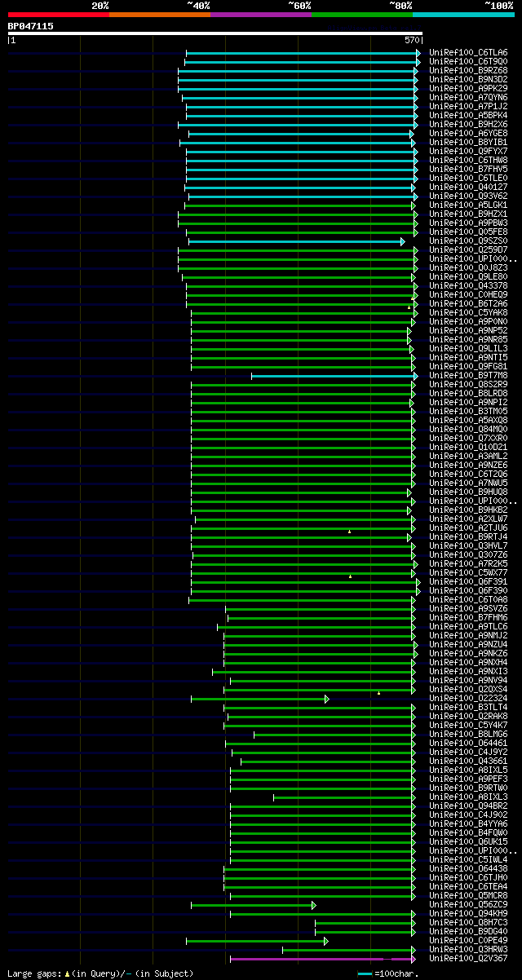
Task: Select the UniRef100_A9NMJ2 label
Action: [x=468, y=635]
